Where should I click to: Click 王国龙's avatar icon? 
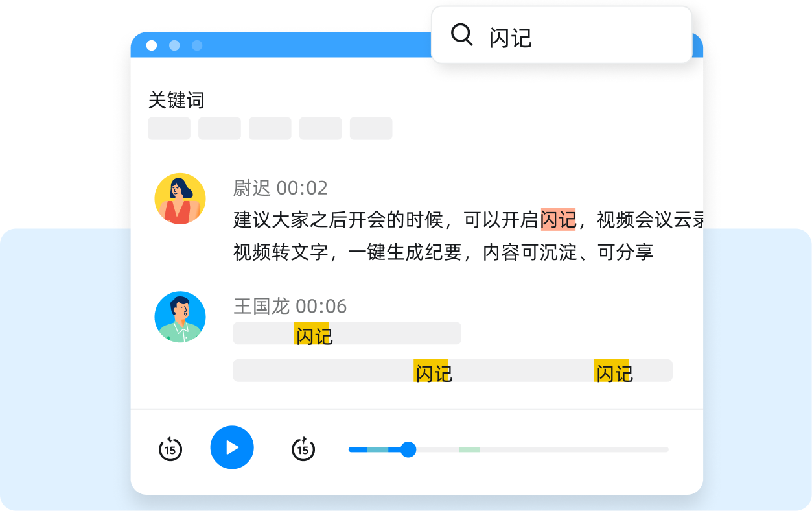[180, 317]
